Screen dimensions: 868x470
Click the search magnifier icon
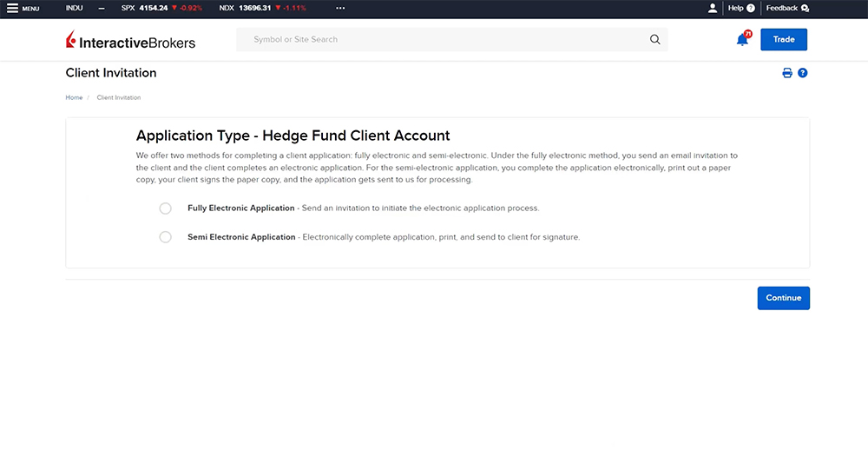coord(654,40)
